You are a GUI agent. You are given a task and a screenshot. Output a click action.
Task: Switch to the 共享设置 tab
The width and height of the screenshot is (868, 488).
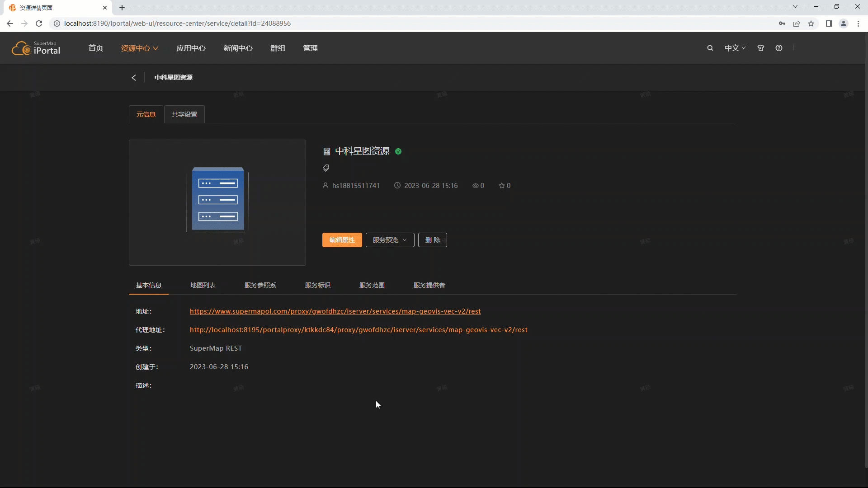(184, 114)
